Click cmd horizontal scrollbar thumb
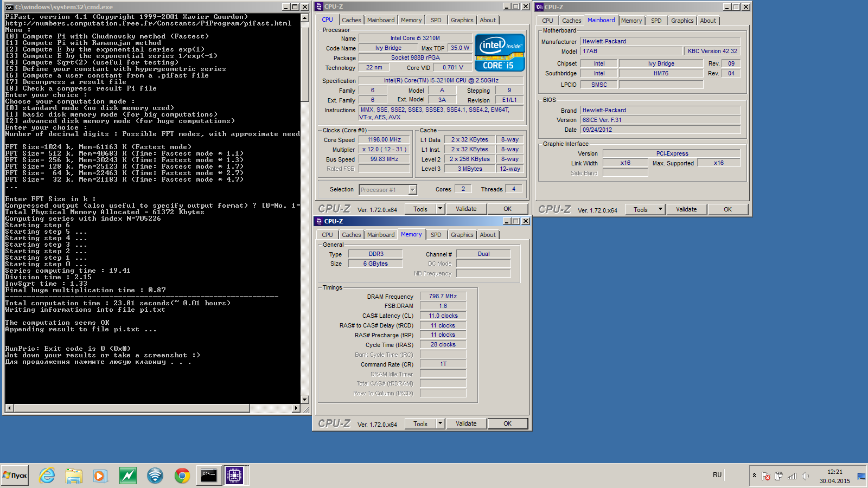This screenshot has height=488, width=868. 131,408
